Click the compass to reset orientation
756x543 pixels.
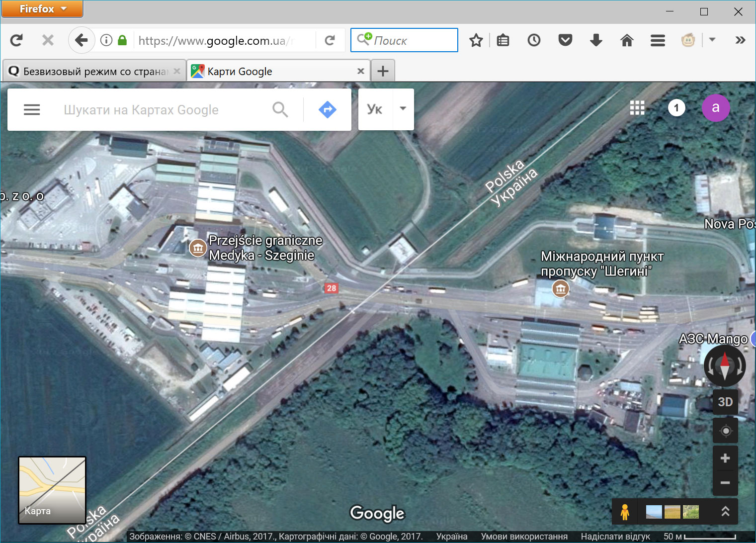pyautogui.click(x=725, y=366)
